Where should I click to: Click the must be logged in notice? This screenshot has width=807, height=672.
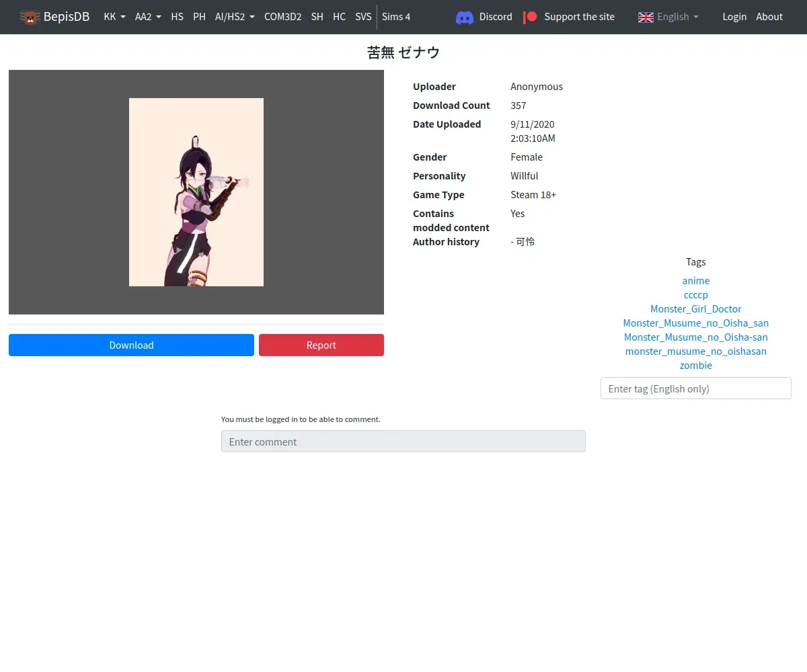301,419
